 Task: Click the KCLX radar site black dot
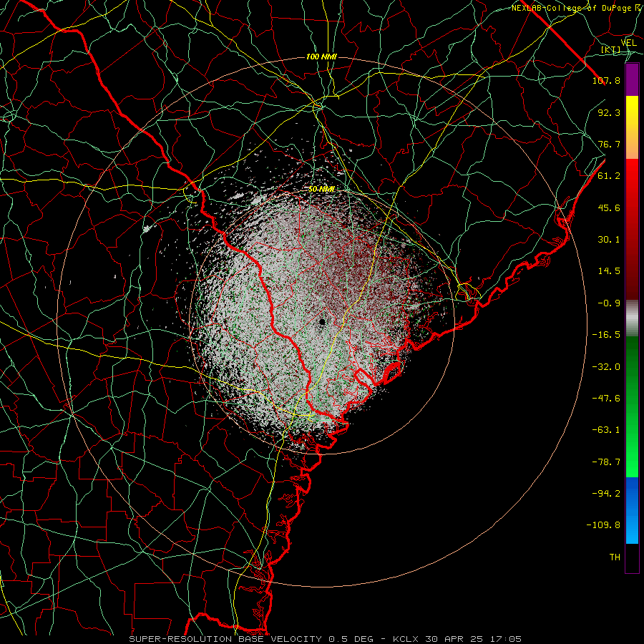(323, 322)
